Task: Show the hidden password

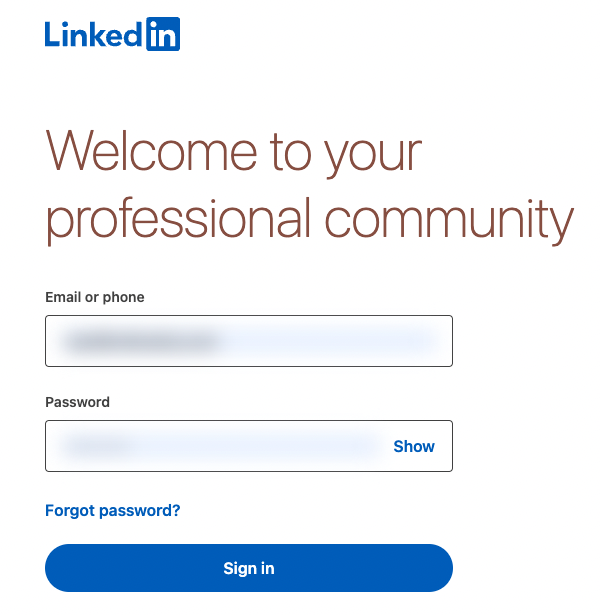Action: 414,446
